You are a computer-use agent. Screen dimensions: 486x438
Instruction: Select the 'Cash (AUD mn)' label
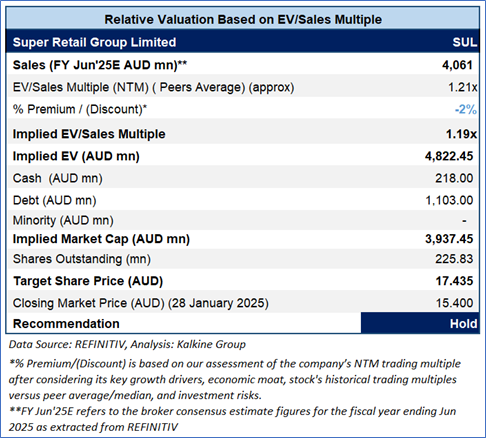[57, 178]
